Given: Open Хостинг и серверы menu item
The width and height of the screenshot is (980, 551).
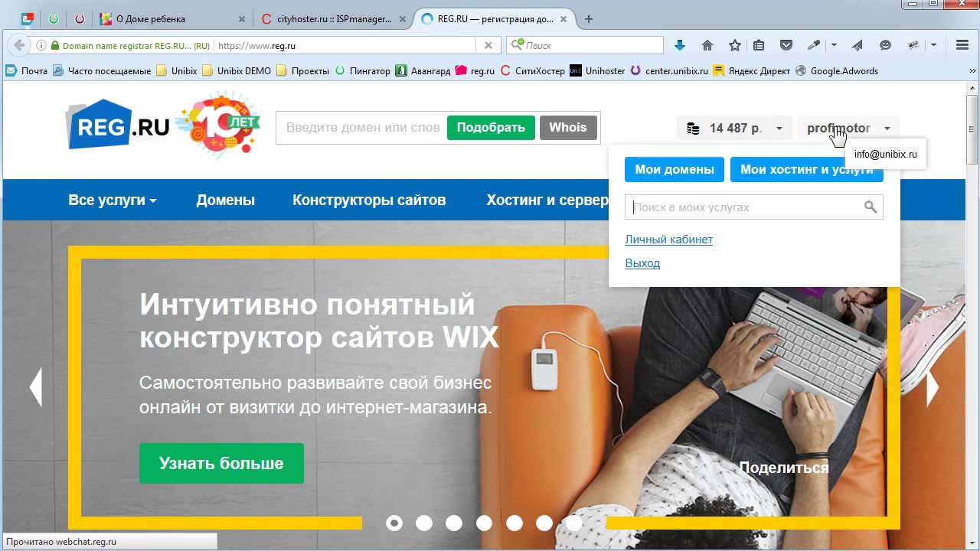Looking at the screenshot, I should click(547, 200).
